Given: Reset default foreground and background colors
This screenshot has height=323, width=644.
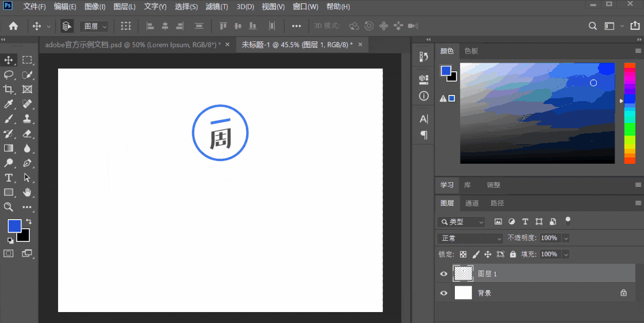Looking at the screenshot, I should point(11,240).
